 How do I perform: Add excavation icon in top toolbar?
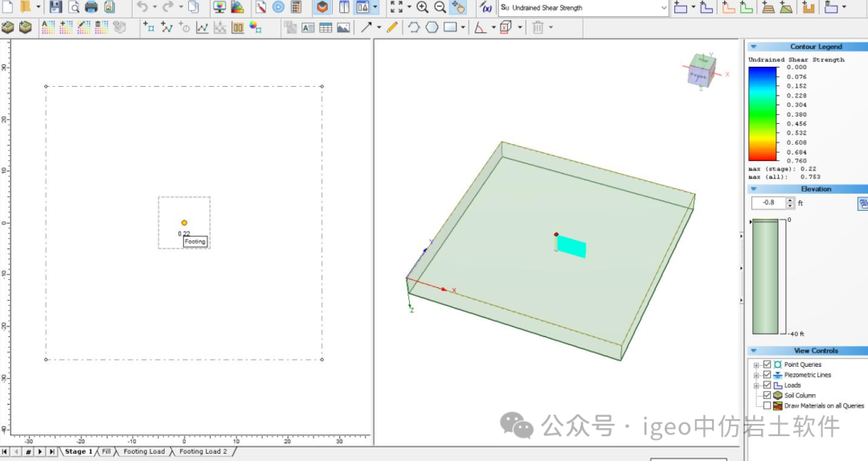809,7
